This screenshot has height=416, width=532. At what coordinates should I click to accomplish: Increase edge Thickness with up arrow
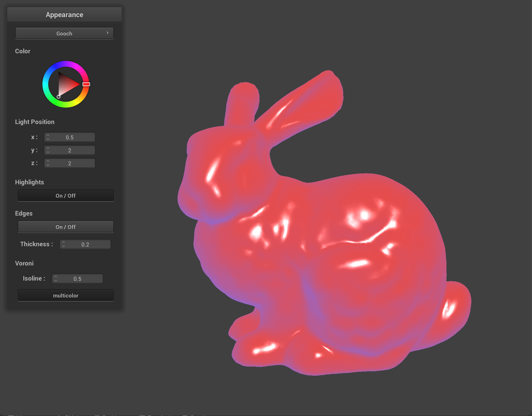[x=63, y=242]
